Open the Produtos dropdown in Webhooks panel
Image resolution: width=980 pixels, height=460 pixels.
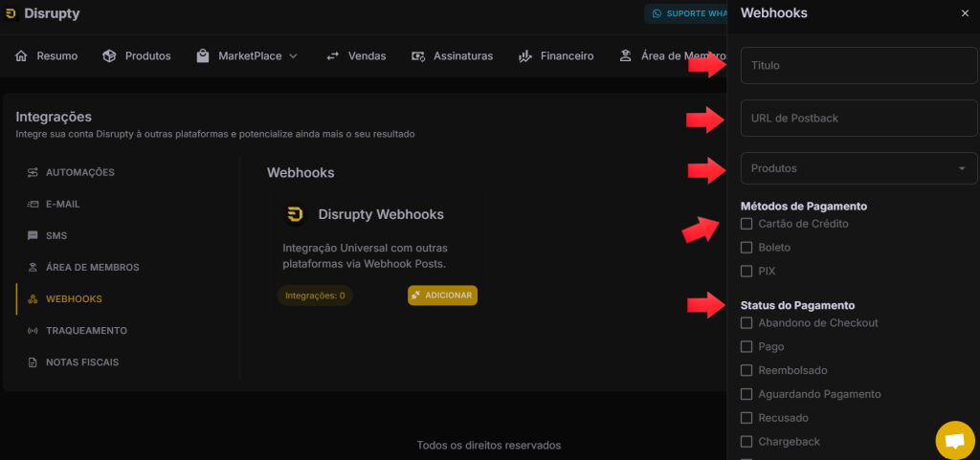click(x=858, y=168)
